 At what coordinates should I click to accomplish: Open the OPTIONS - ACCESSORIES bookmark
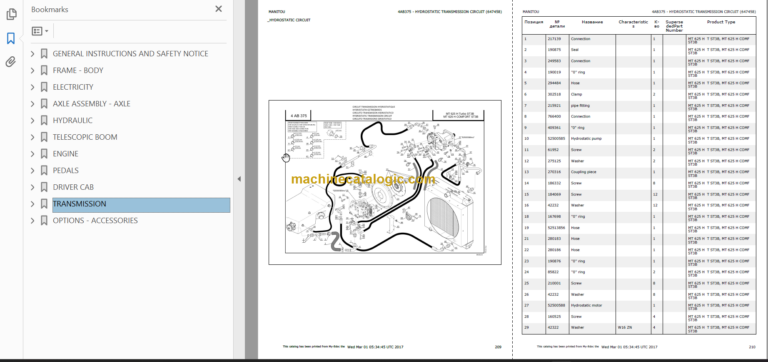(95, 220)
